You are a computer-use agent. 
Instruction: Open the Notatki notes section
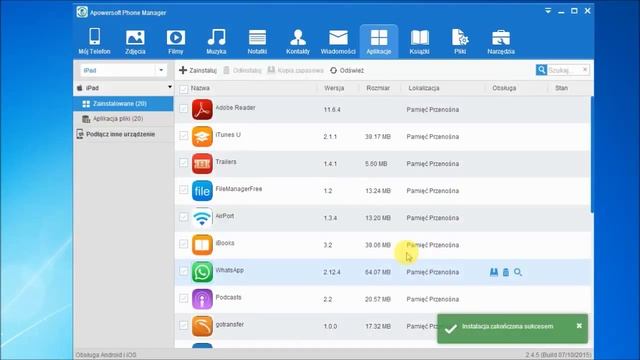(257, 41)
